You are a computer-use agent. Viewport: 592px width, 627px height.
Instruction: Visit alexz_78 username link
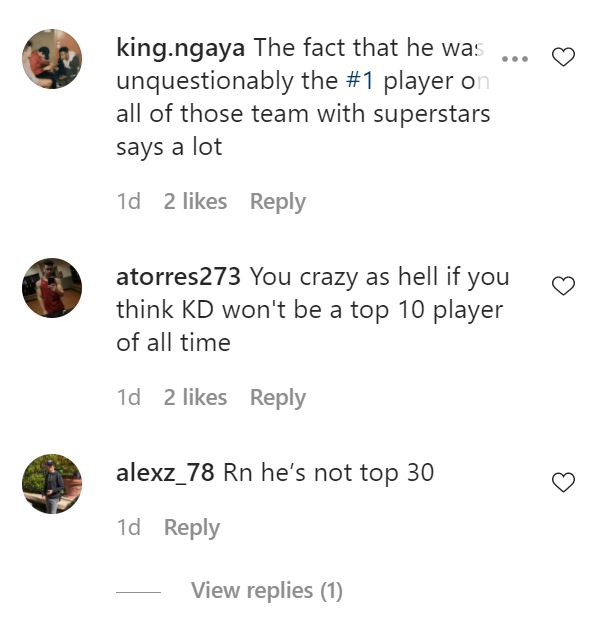[x=165, y=473]
